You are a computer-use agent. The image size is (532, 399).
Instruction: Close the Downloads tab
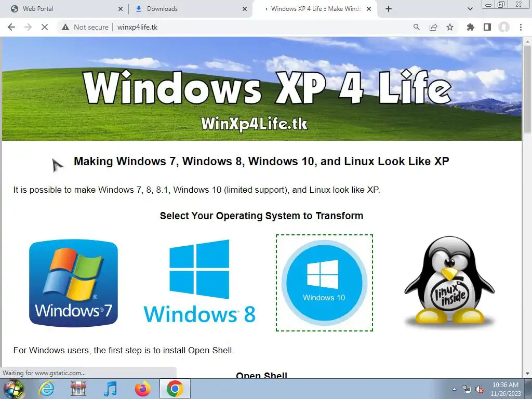click(245, 9)
